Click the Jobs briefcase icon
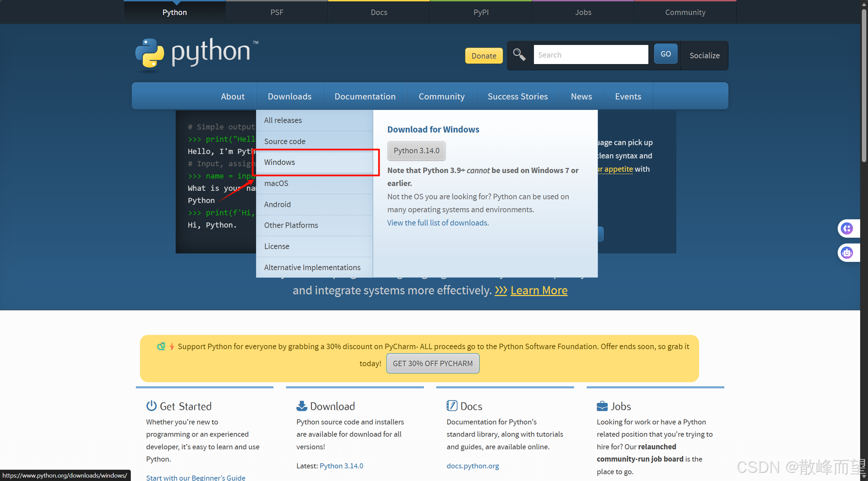The image size is (868, 481). coord(602,406)
